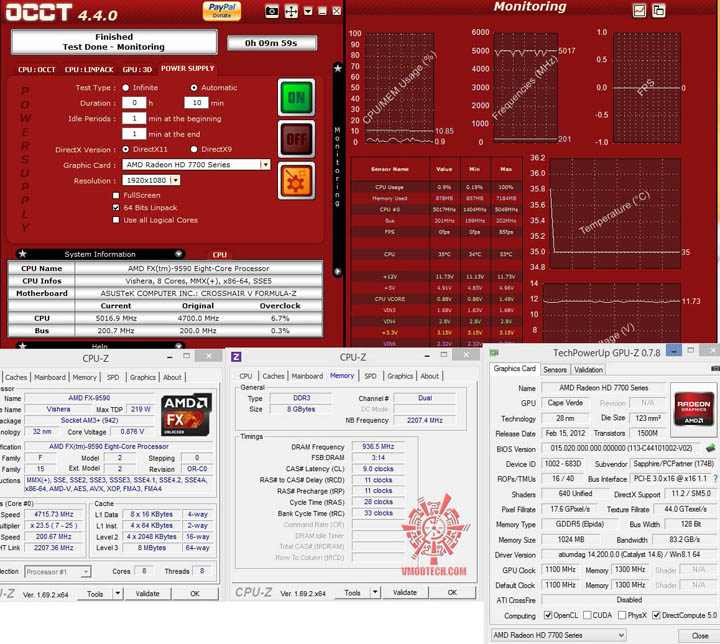This screenshot has width=720, height=644.
Task: Toggle the DirectCompute 5.0 checkbox
Action: click(656, 615)
